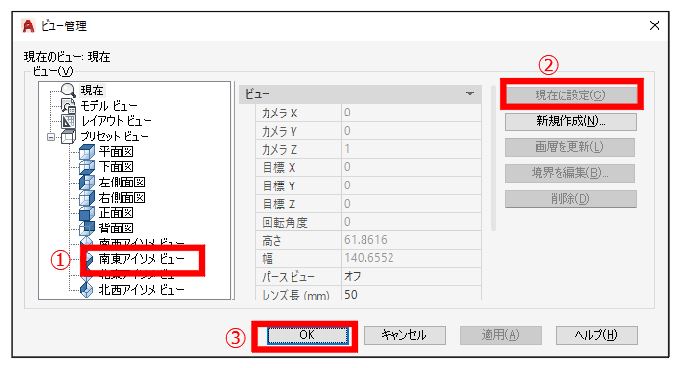Click the 現在に設定(C) button

pyautogui.click(x=571, y=95)
